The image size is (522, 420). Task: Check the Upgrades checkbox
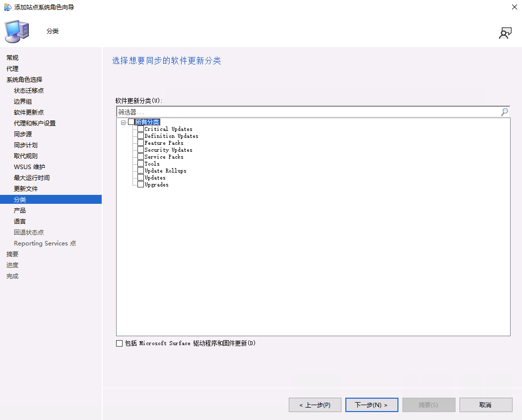pyautogui.click(x=141, y=184)
